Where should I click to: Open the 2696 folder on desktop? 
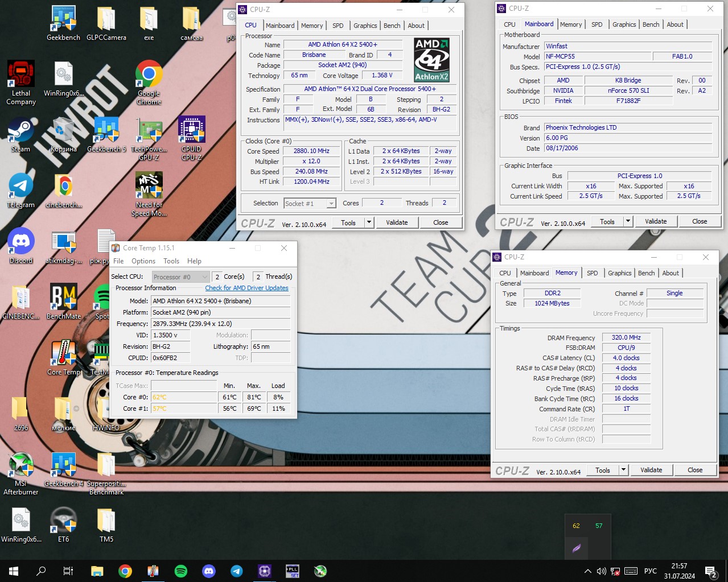point(21,413)
